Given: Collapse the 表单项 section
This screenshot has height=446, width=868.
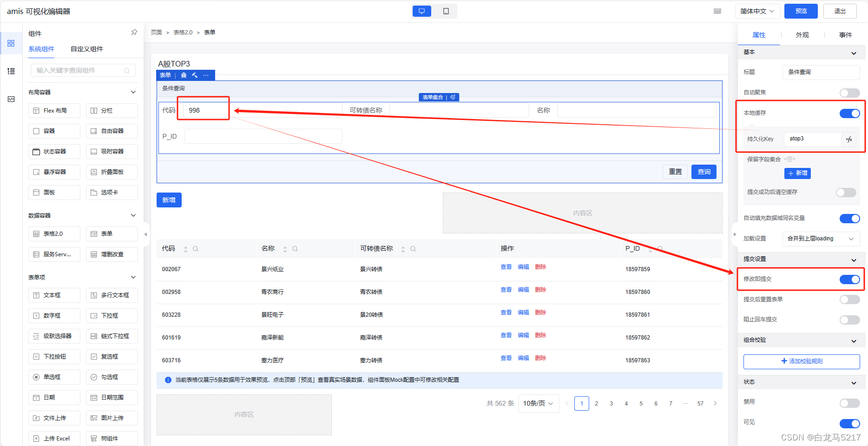Looking at the screenshot, I should 133,277.
